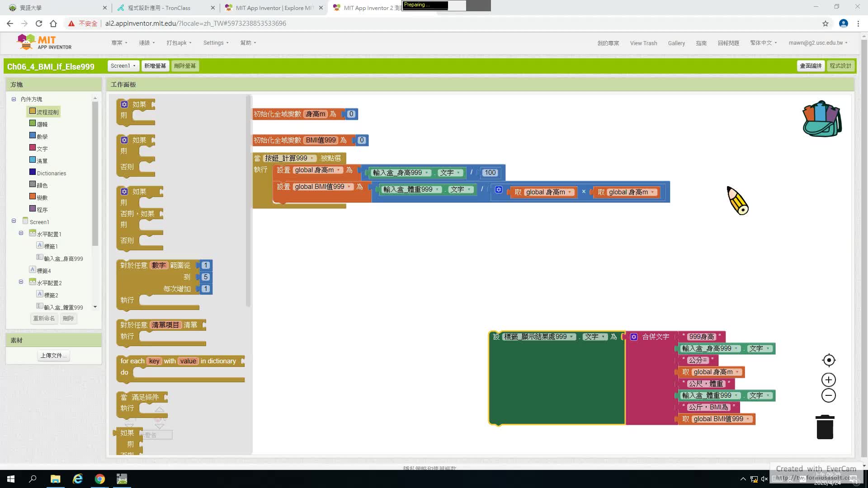This screenshot has height=488, width=868.
Task: Click the MIT App Inventor logo
Action: click(44, 42)
